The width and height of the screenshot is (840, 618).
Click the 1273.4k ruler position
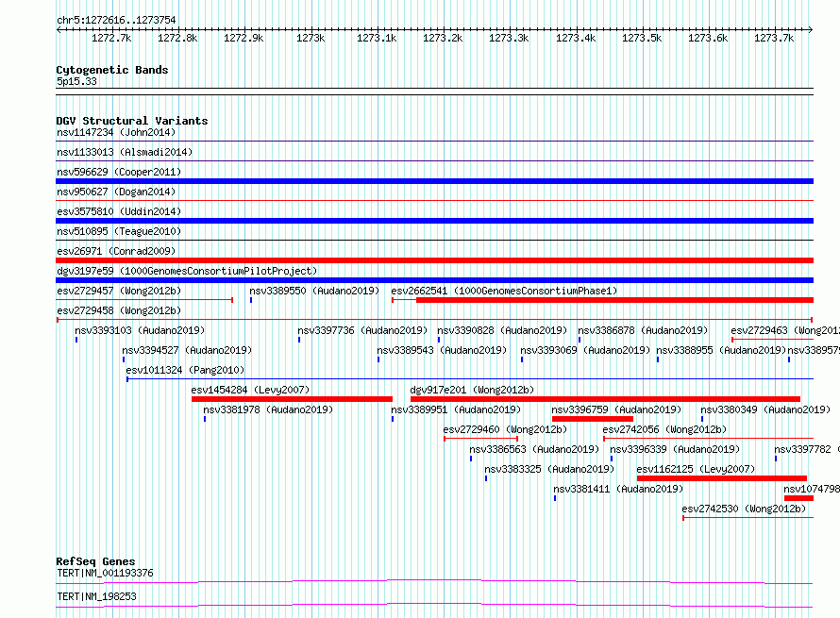[x=576, y=38]
